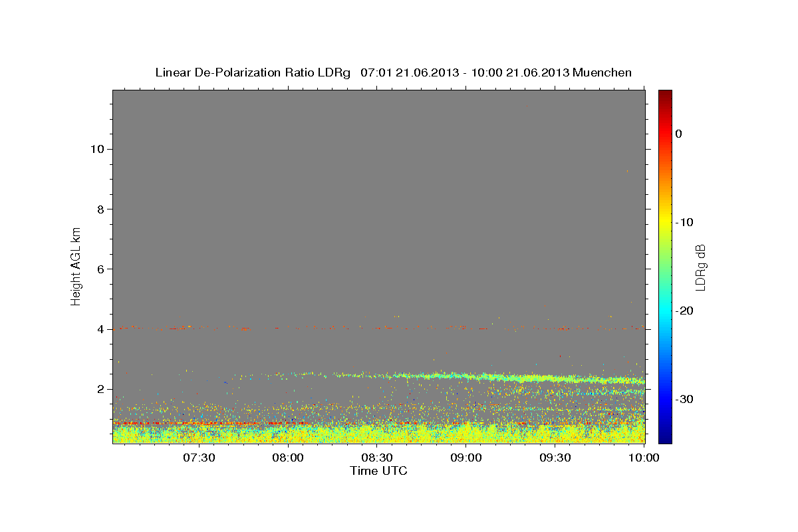Click the colorbar value 0
This screenshot has height=532, width=798.
pos(678,134)
